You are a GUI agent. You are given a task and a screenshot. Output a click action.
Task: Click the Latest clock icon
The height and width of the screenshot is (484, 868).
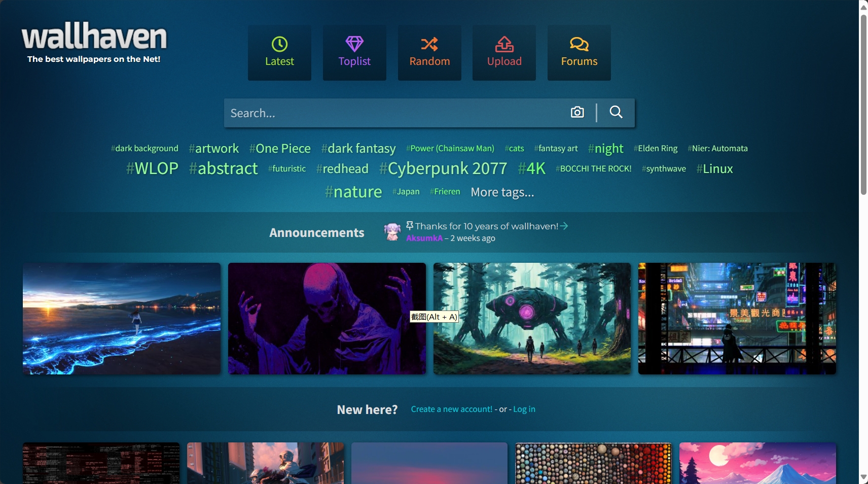pyautogui.click(x=279, y=44)
